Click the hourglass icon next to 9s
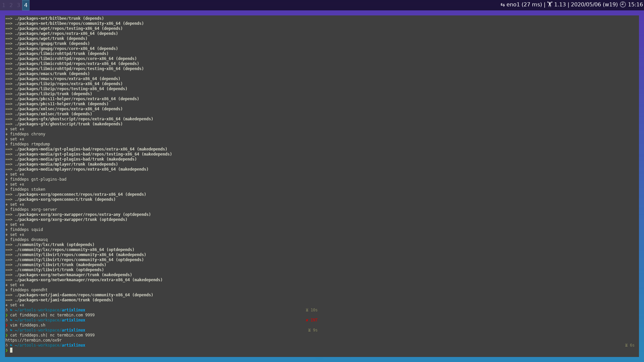 309,330
